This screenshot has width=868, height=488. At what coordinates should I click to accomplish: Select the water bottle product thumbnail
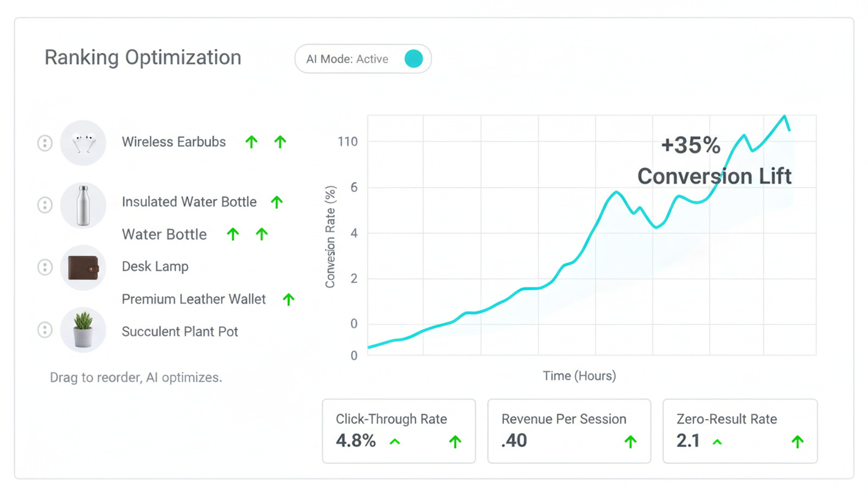[83, 206]
